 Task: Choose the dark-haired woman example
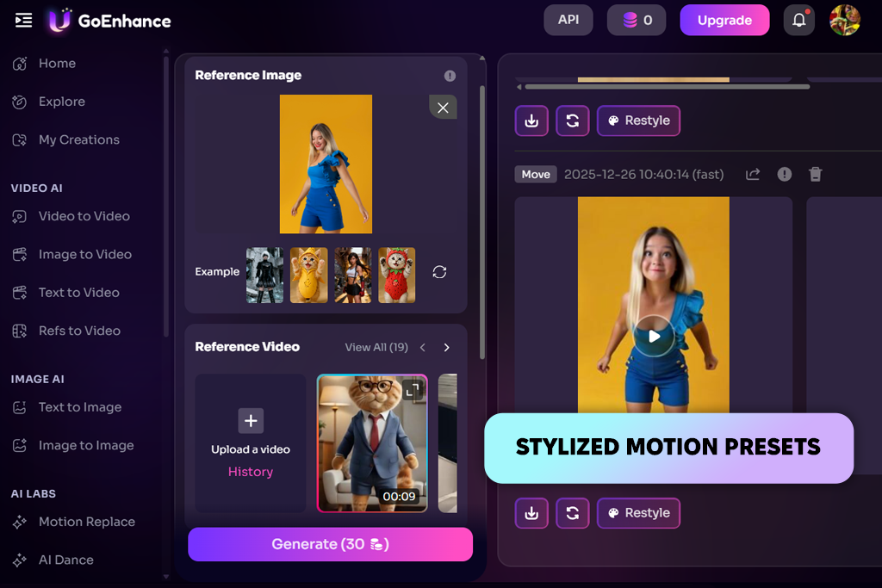[x=352, y=275]
